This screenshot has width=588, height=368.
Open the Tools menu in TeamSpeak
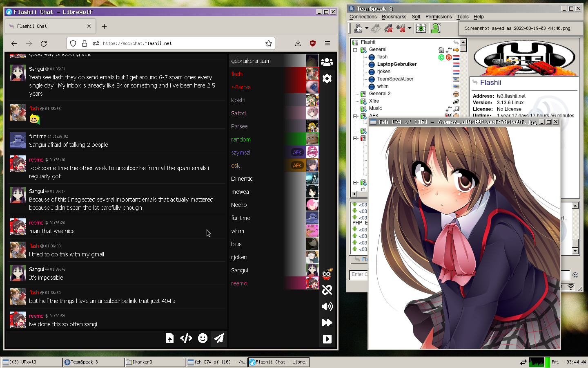pyautogui.click(x=463, y=17)
